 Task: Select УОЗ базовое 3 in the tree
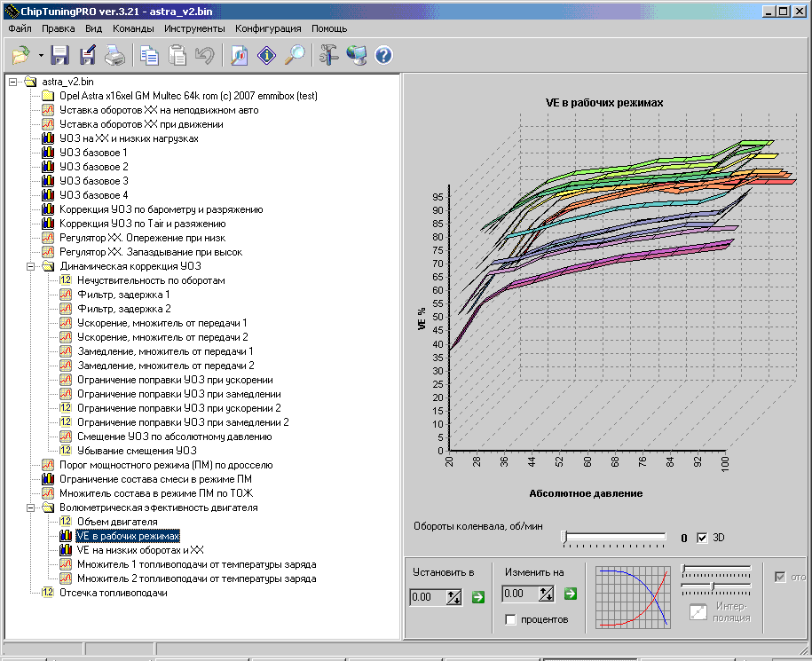[x=94, y=181]
